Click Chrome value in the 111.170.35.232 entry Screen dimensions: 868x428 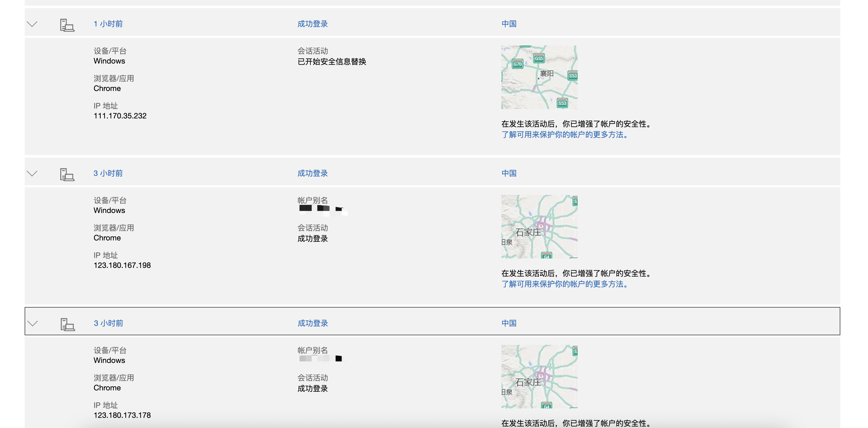coord(107,88)
